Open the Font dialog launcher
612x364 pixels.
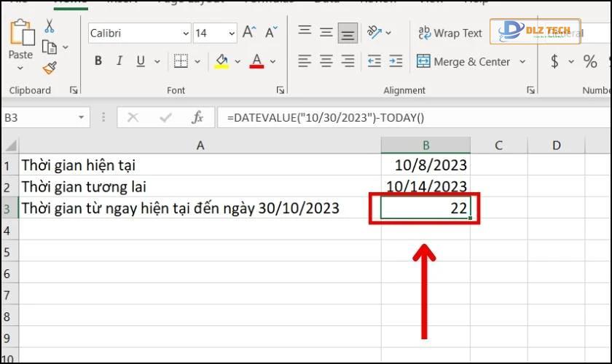280,90
